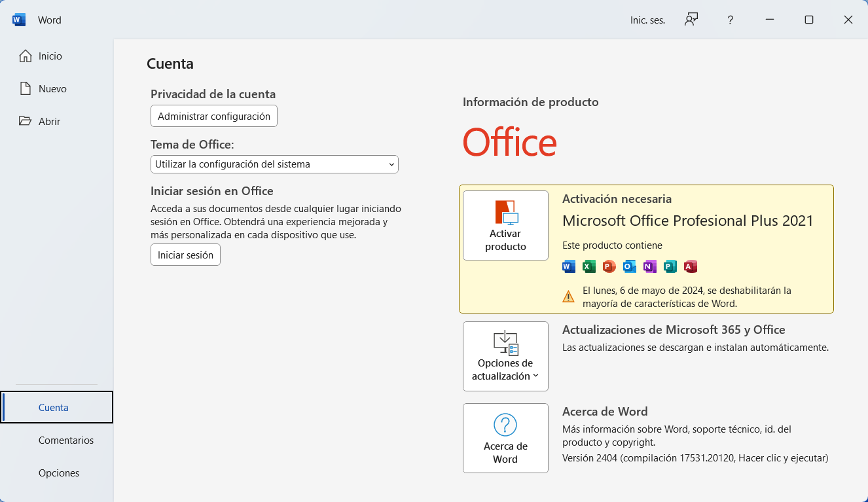The height and width of the screenshot is (502, 868).
Task: Click the Iniciar sesión button
Action: 185,255
